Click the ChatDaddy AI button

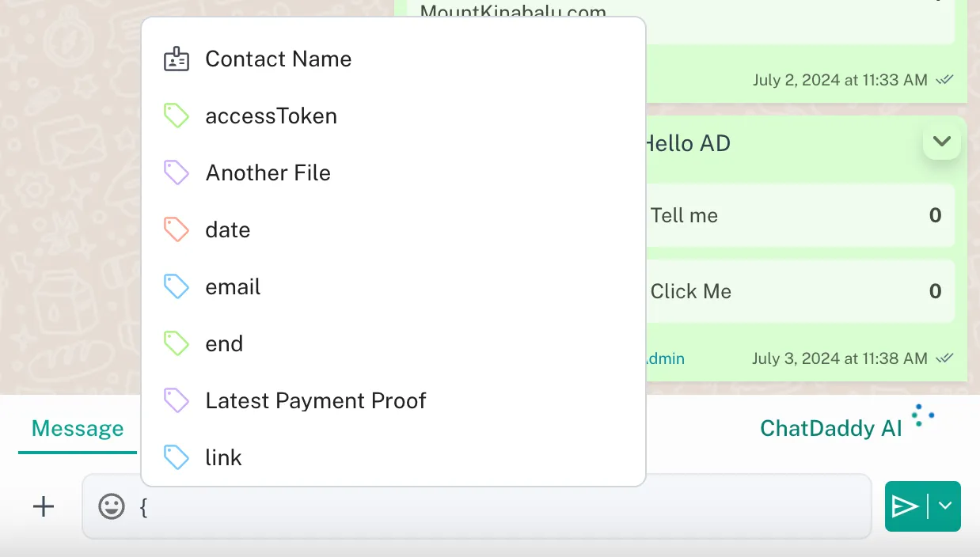(830, 429)
